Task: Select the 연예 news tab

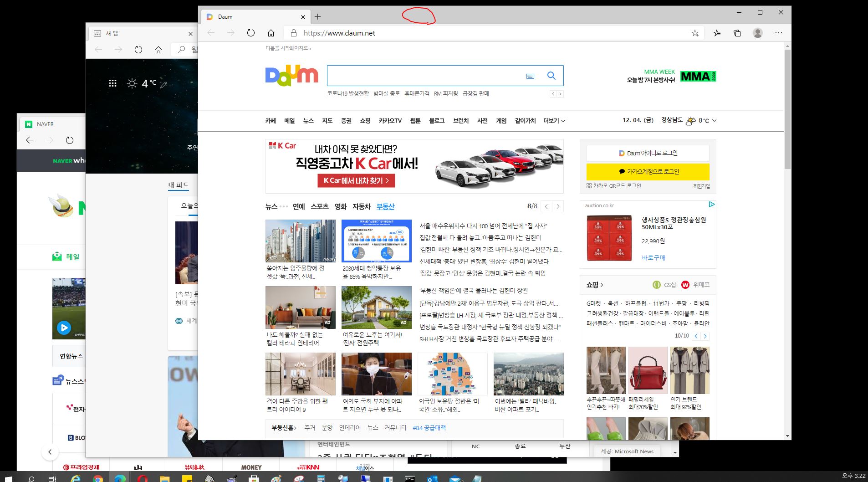Action: tap(299, 206)
